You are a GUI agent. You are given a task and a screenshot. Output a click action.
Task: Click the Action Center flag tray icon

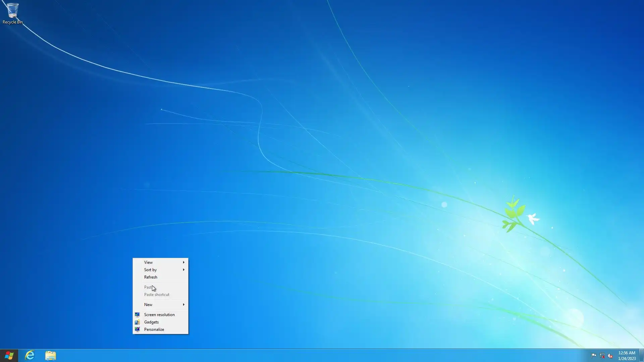click(x=594, y=356)
